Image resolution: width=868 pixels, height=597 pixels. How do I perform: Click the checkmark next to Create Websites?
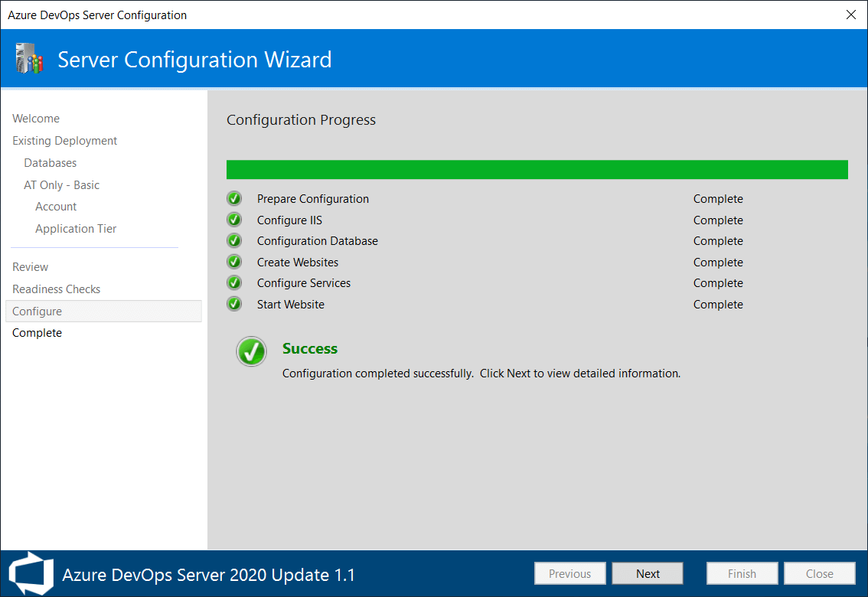click(x=234, y=263)
